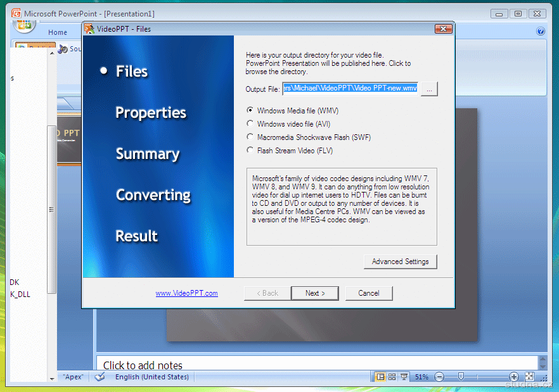Image resolution: width=559 pixels, height=392 pixels.
Task: Open PowerPoint Help icon
Action: [541, 32]
